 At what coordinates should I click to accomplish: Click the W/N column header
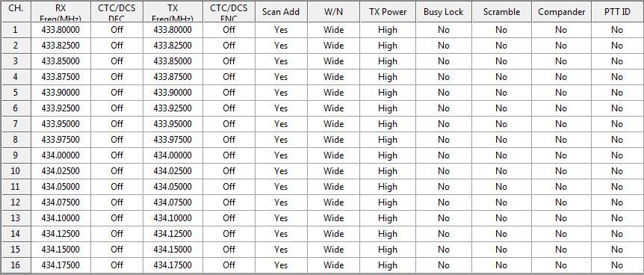click(x=333, y=12)
